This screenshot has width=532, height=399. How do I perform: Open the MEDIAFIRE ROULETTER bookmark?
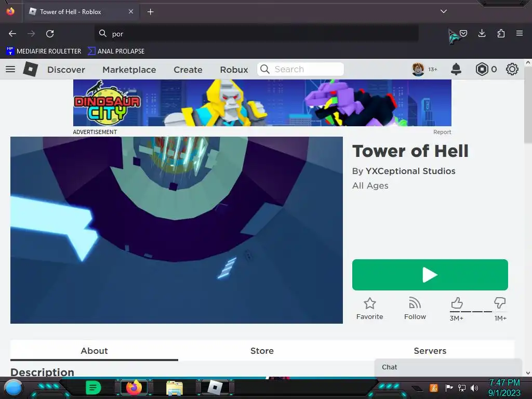[x=44, y=51]
